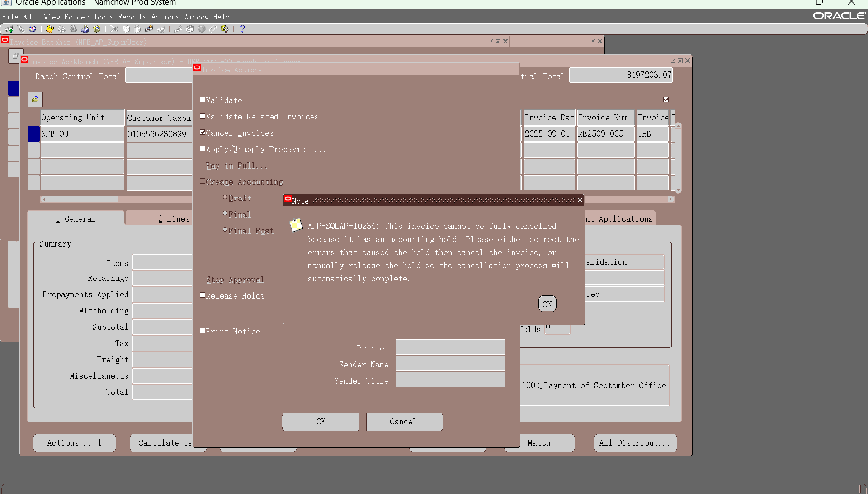868x494 pixels.
Task: Open the Reports menu
Action: [x=132, y=17]
